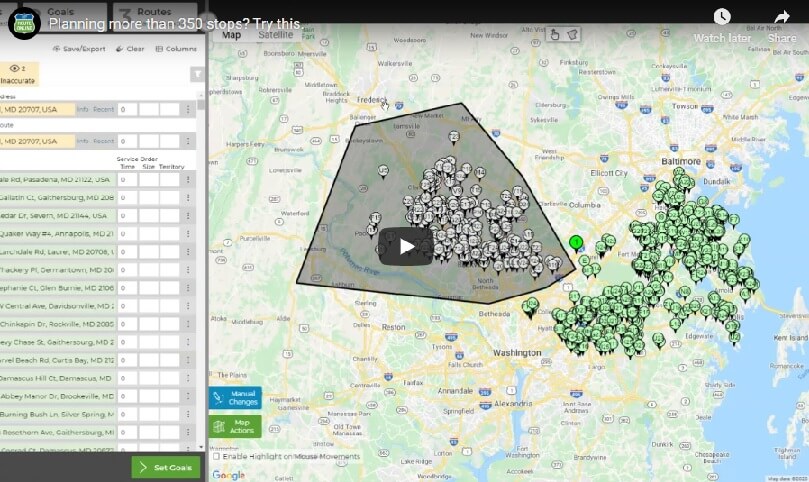Click the filter funnel icon
809x482 pixels.
pos(197,74)
